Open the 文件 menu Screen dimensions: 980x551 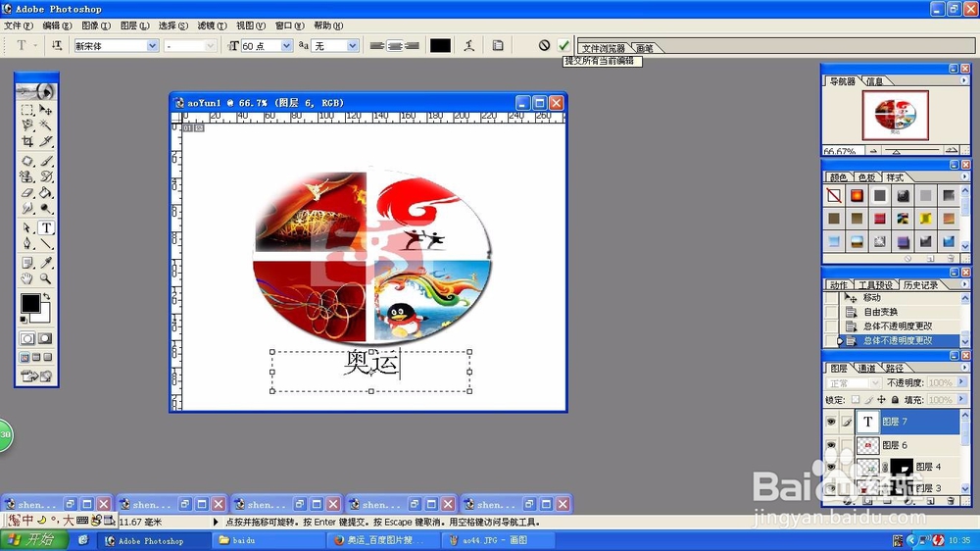[18, 25]
